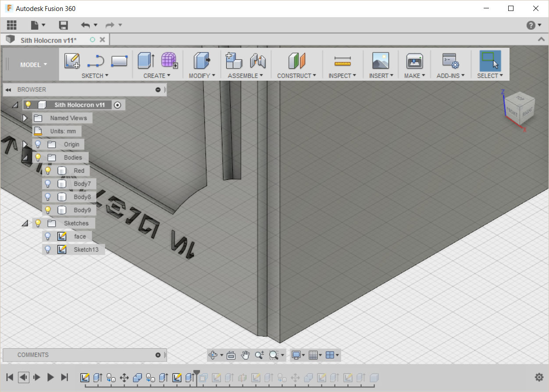Select the Pan hand tool
The height and width of the screenshot is (392, 549).
point(246,355)
